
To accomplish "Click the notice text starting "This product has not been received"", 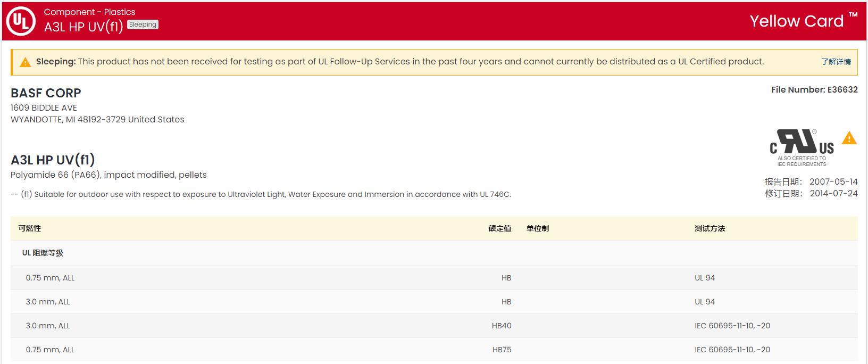I will (421, 62).
